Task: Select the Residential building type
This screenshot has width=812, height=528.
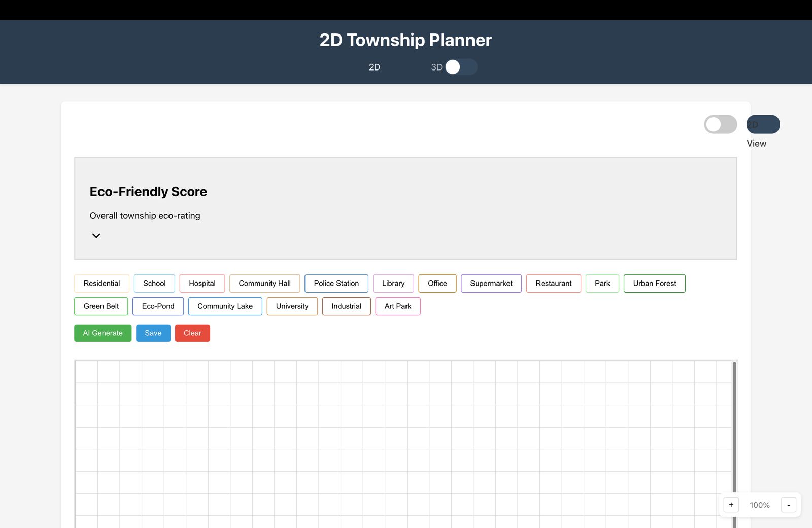Action: (101, 284)
